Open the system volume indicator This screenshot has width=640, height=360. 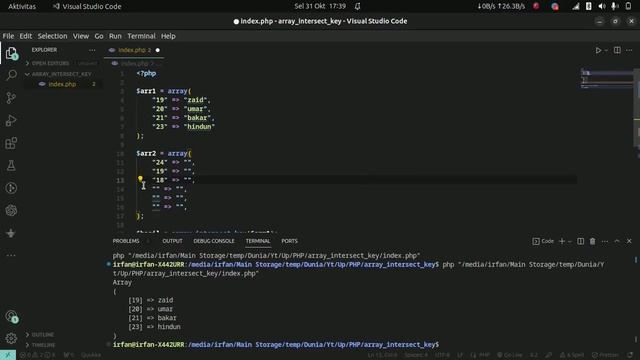coord(602,6)
